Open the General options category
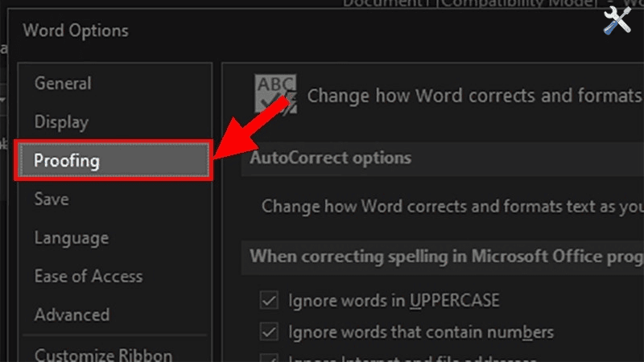 click(x=63, y=84)
